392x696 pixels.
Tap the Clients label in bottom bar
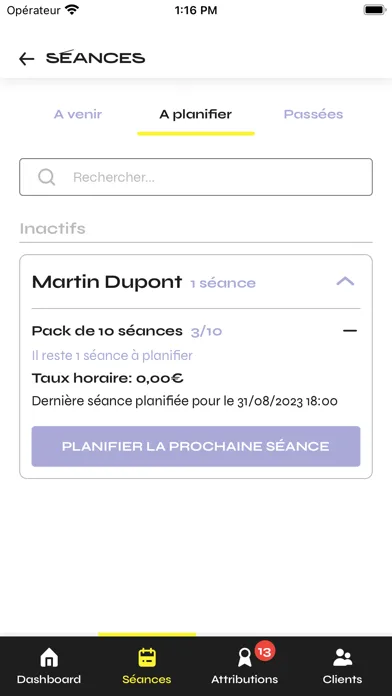click(342, 680)
